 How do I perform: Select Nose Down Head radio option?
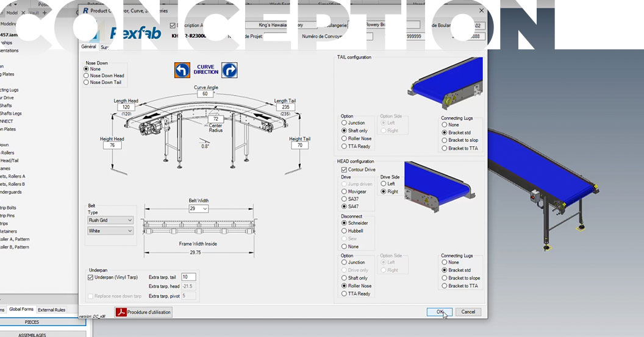pos(86,76)
